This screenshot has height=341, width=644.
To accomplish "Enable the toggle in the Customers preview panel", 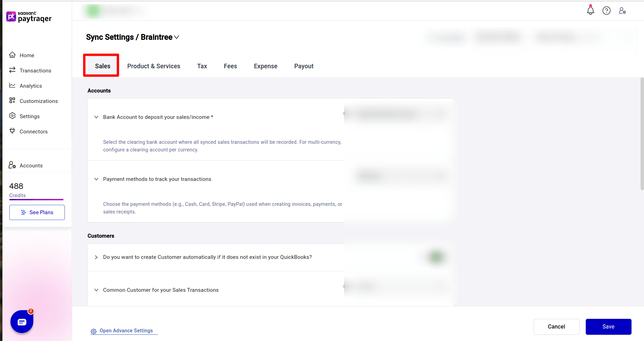I will pyautogui.click(x=436, y=257).
